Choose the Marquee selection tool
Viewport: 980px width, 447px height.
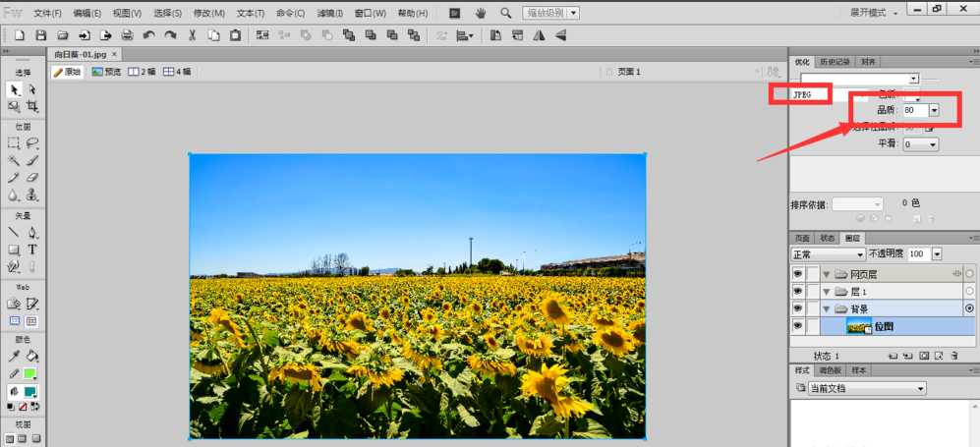[14, 143]
